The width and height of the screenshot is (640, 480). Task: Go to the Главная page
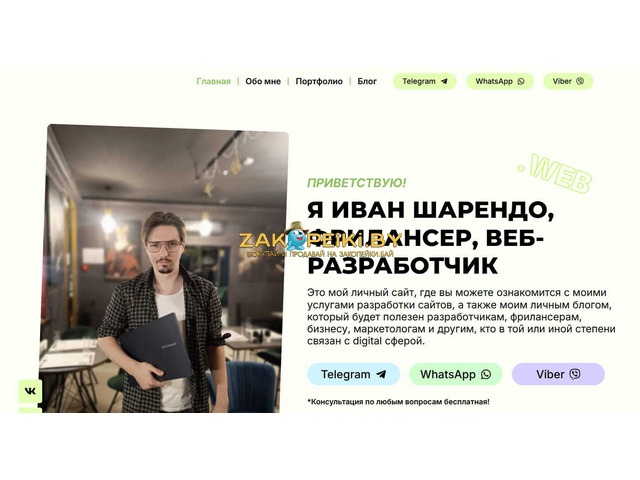tap(213, 81)
